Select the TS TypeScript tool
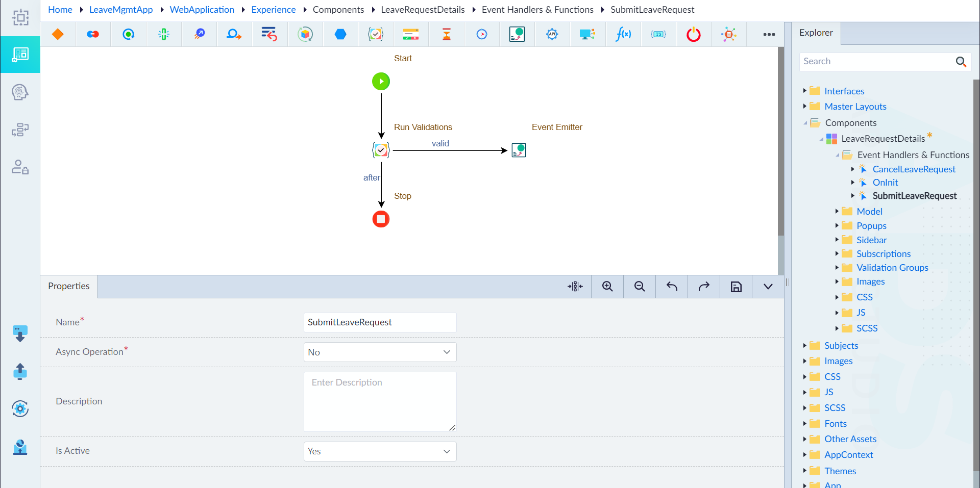The height and width of the screenshot is (488, 980). 658,34
